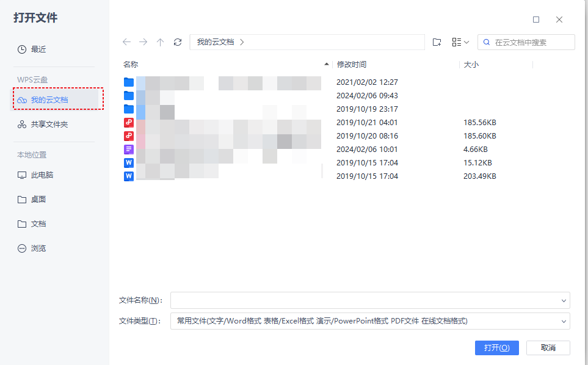The image size is (588, 365).
Task: Open 共享文件夹 in the sidebar
Action: point(49,125)
